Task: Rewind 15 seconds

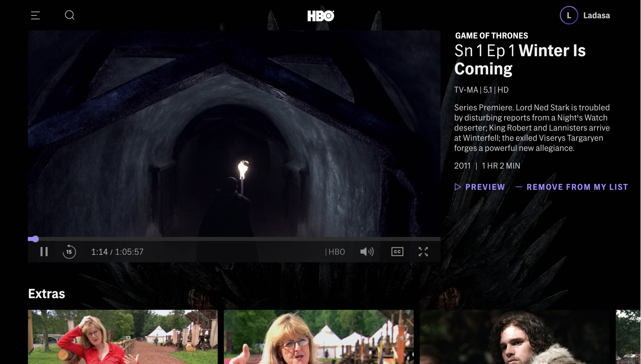Action: pos(69,252)
